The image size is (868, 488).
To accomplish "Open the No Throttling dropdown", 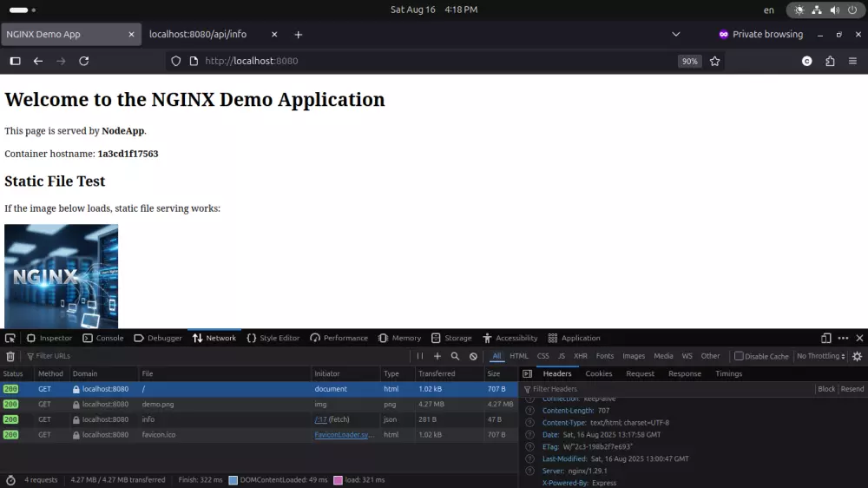I will tap(820, 356).
